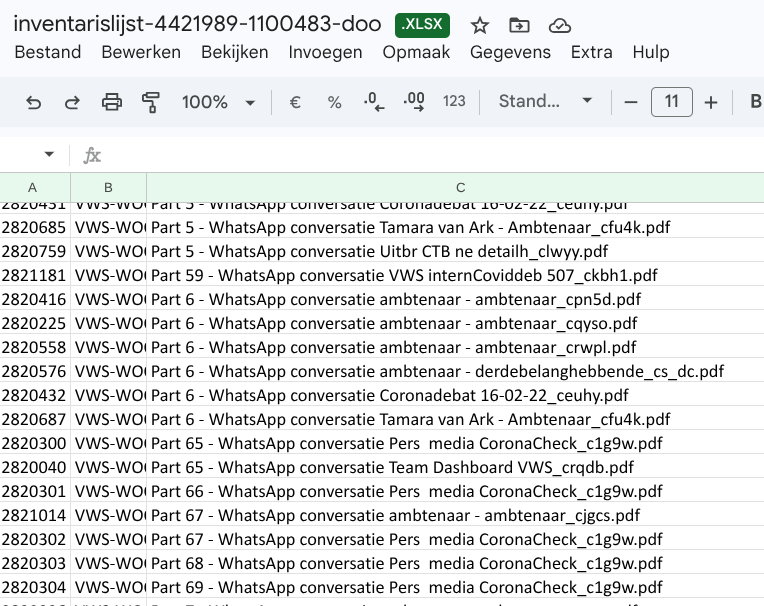Select cell with 2820300
The image size is (764, 606).
pos(35,443)
